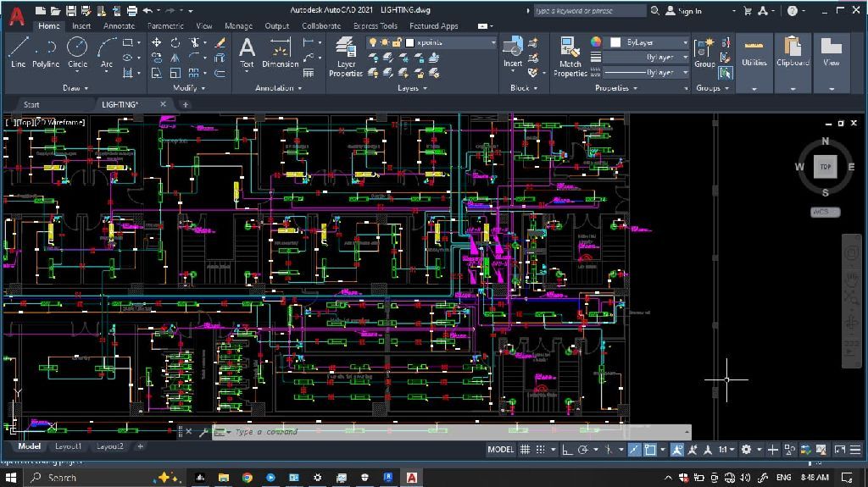Toggle Ortho mode in status bar
This screenshot has height=487, width=868.
(569, 450)
